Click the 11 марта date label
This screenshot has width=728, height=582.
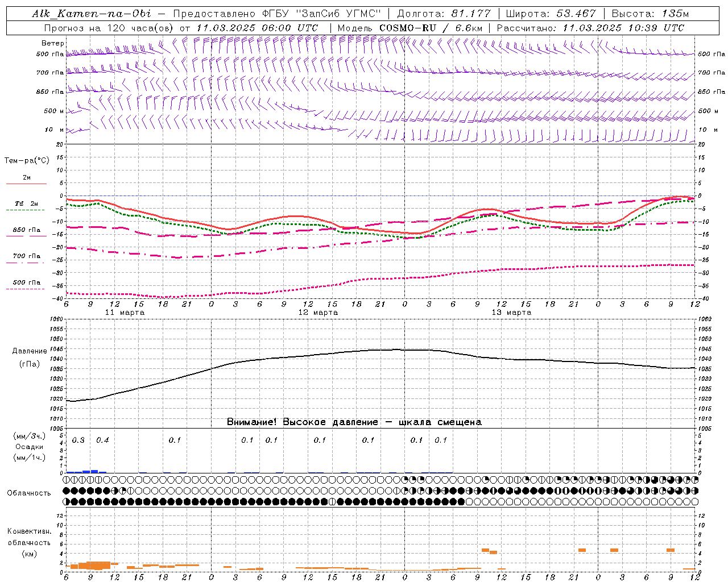point(125,313)
